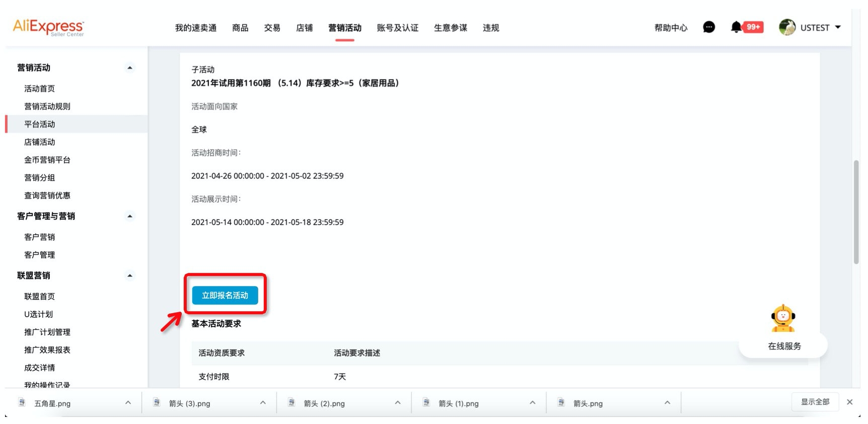This screenshot has width=868, height=424.
Task: Click the 活动要求描述 table header
Action: [357, 353]
